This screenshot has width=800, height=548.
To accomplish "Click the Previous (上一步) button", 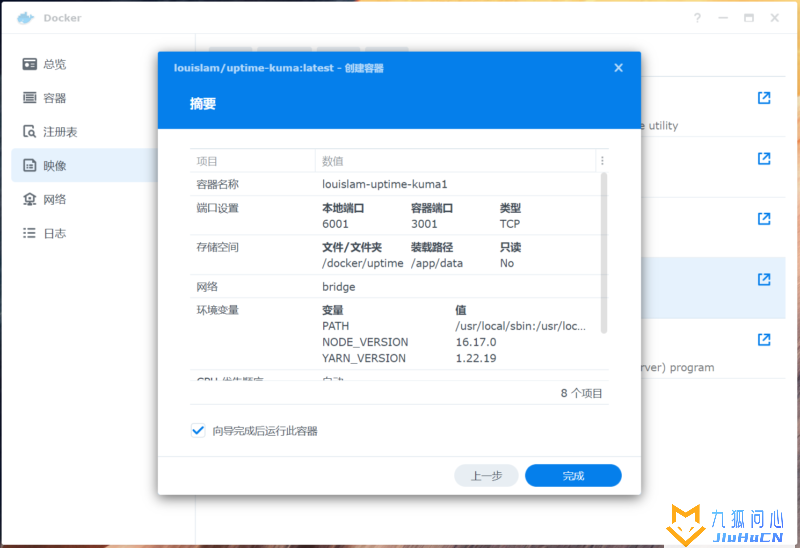I will [x=486, y=476].
